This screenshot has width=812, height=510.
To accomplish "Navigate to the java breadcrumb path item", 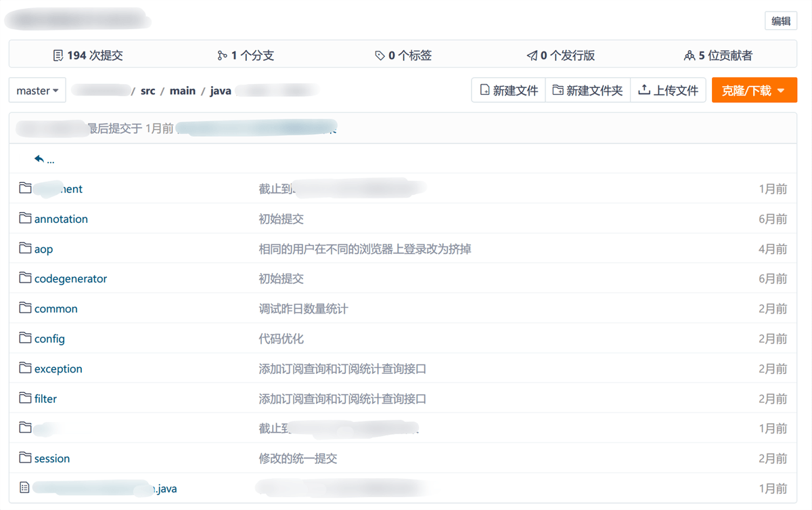I will (x=221, y=90).
